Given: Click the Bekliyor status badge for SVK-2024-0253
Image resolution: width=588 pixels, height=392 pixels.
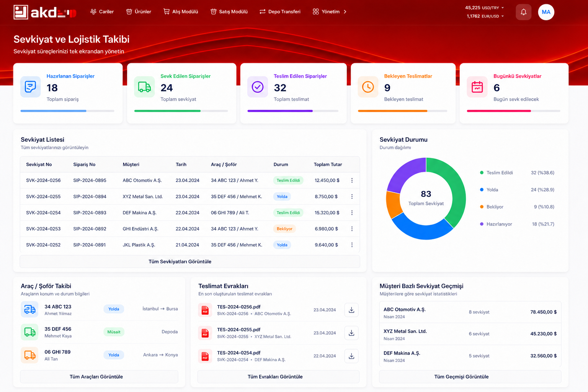Looking at the screenshot, I should pyautogui.click(x=284, y=229).
